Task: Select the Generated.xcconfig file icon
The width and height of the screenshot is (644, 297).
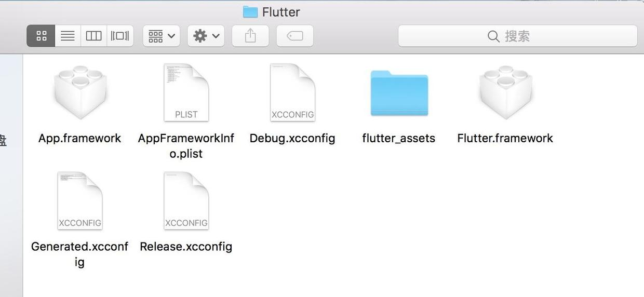Action: pos(80,201)
